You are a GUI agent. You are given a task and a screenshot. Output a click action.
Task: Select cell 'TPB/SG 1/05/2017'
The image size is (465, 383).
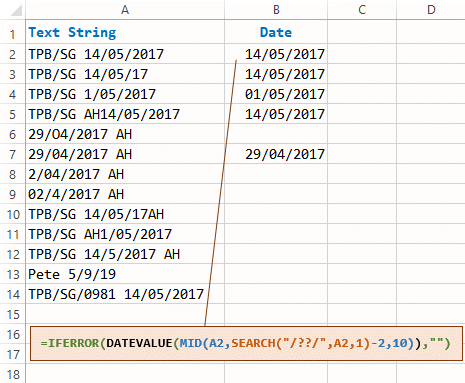pyautogui.click(x=125, y=94)
